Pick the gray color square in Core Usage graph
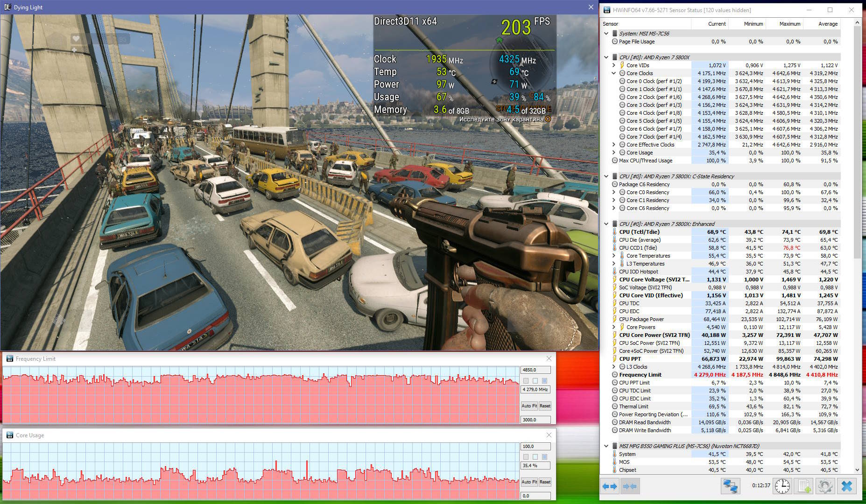The height and width of the screenshot is (504, 866). click(x=526, y=457)
